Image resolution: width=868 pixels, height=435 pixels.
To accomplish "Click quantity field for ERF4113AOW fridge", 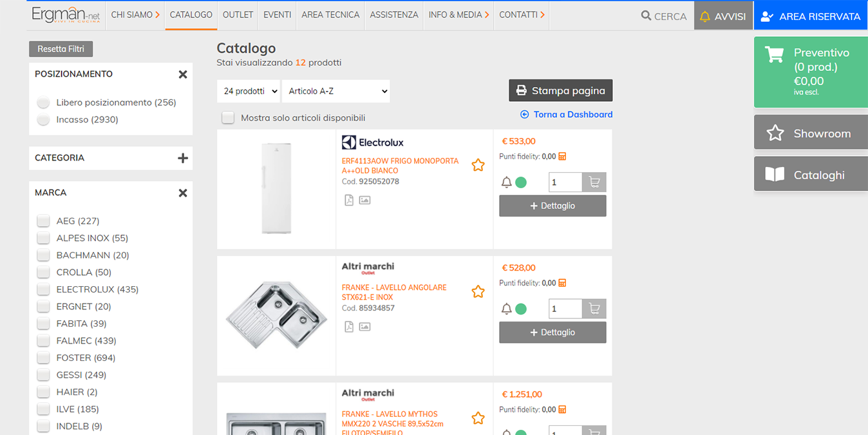I will tap(565, 182).
